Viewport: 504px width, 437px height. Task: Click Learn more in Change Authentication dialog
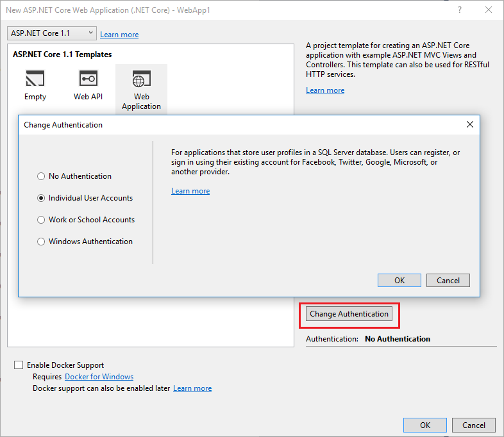(x=190, y=191)
